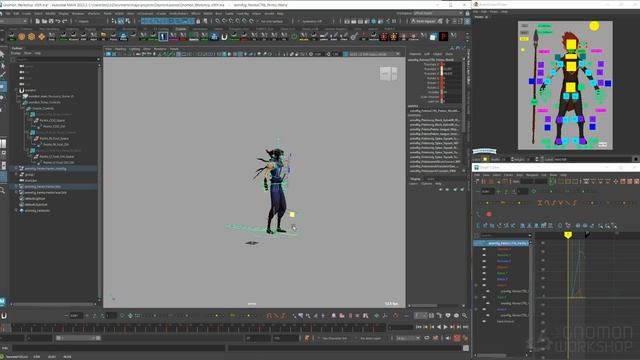
Task: Click the yellow current time marker in Graph Editor
Action: [x=568, y=235]
